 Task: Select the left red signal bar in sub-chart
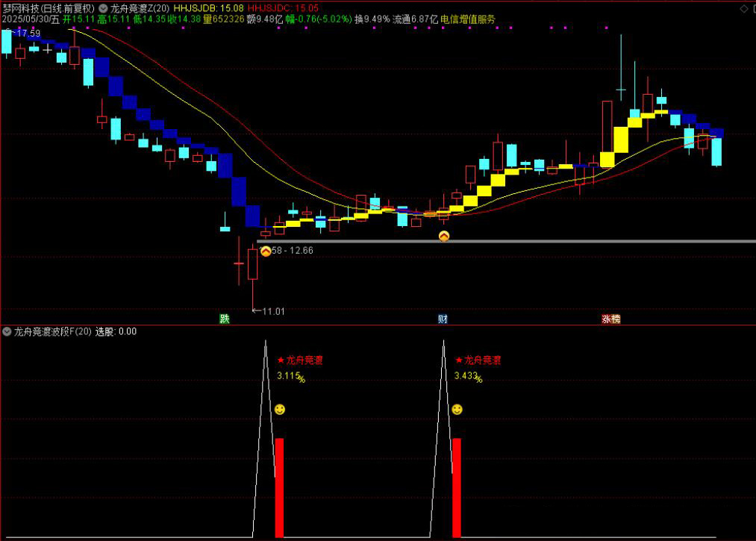(x=279, y=487)
